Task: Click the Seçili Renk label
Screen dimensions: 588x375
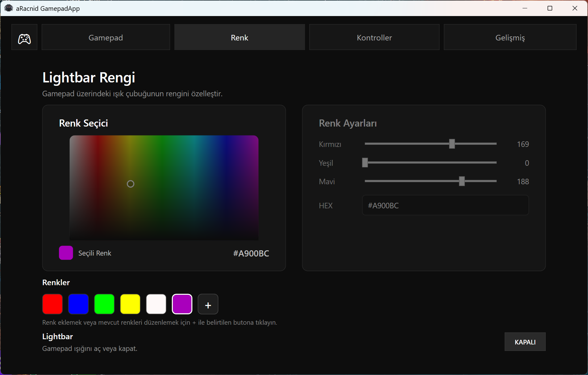Action: click(x=95, y=253)
